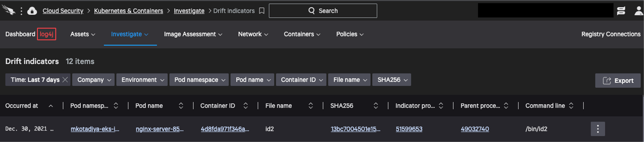Open SHA256 13bc7004501e15... link

(355, 129)
